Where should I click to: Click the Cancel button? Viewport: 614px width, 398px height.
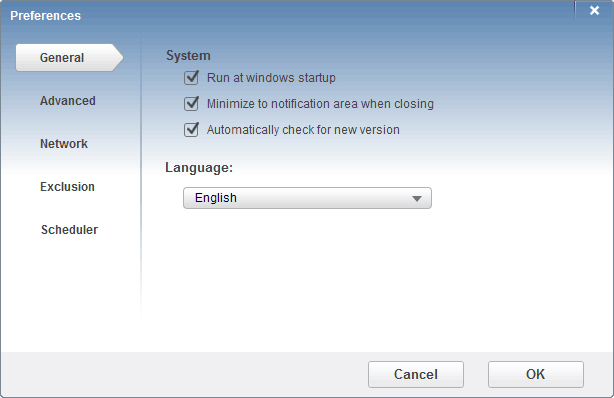click(x=416, y=374)
